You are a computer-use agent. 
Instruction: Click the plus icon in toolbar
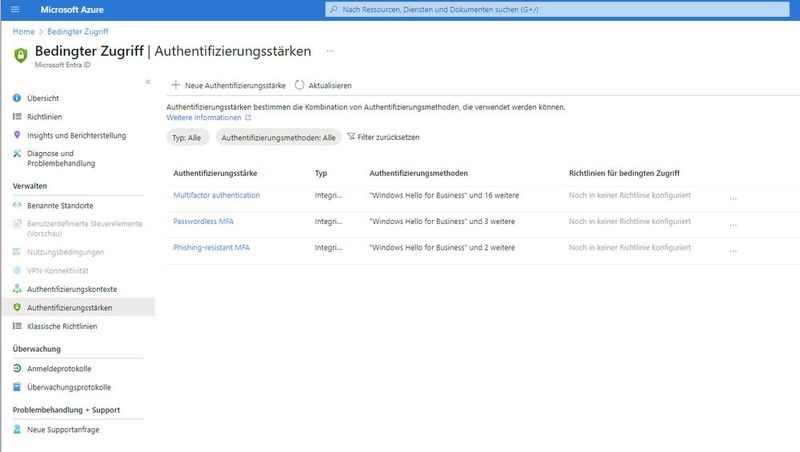[176, 85]
